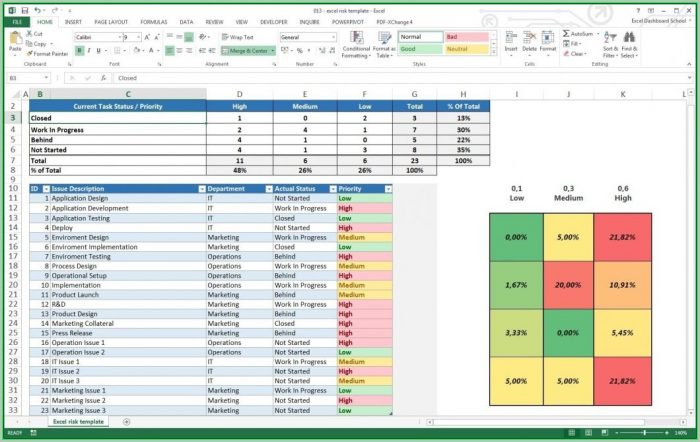The width and height of the screenshot is (700, 442).
Task: Switch to the FORMULAS ribbon tab
Action: click(154, 21)
